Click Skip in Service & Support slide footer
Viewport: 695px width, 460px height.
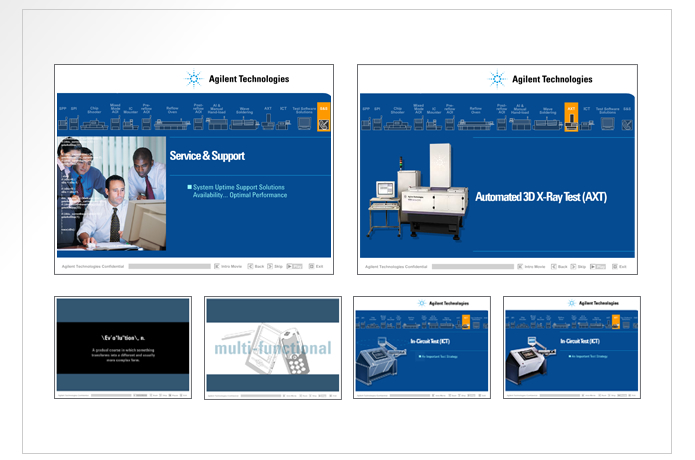(x=275, y=266)
